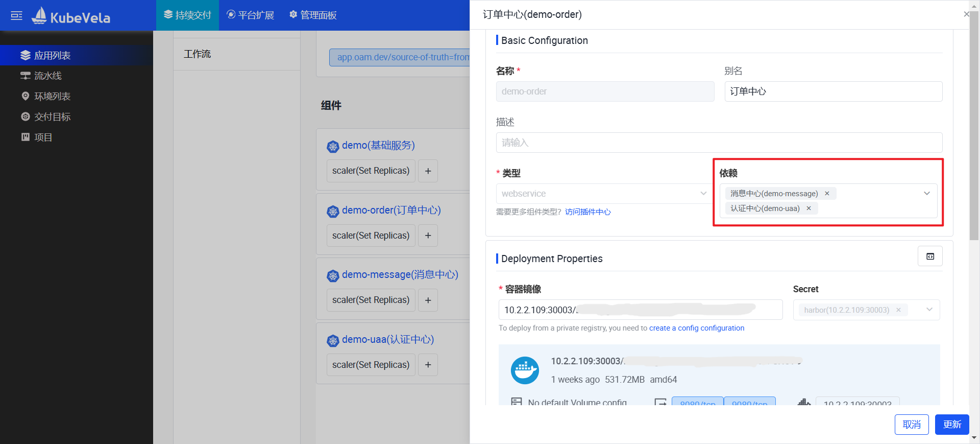Add a trait to demo-order component

click(x=428, y=236)
